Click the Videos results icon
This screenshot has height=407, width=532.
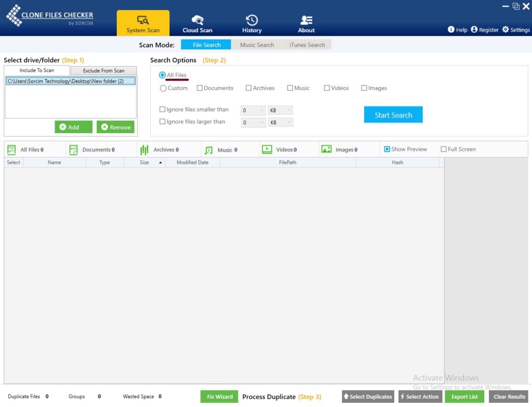(x=267, y=149)
